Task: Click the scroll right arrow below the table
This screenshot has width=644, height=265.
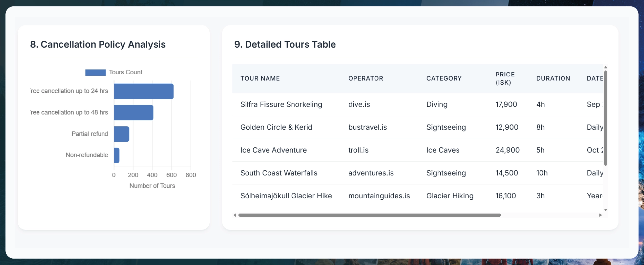Action: [600, 215]
